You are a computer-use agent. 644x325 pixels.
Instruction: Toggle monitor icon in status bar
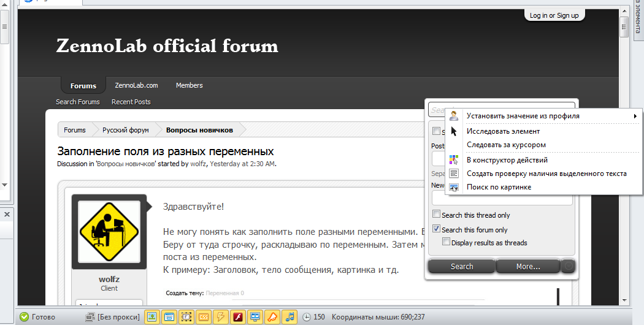pyautogui.click(x=256, y=317)
